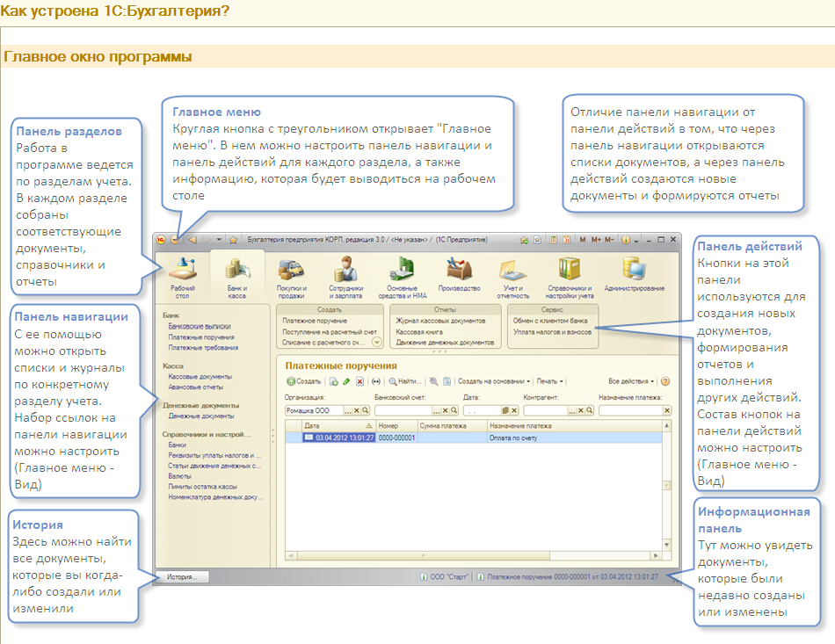Click the Номер column header
The height and width of the screenshot is (644, 835).
(396, 426)
